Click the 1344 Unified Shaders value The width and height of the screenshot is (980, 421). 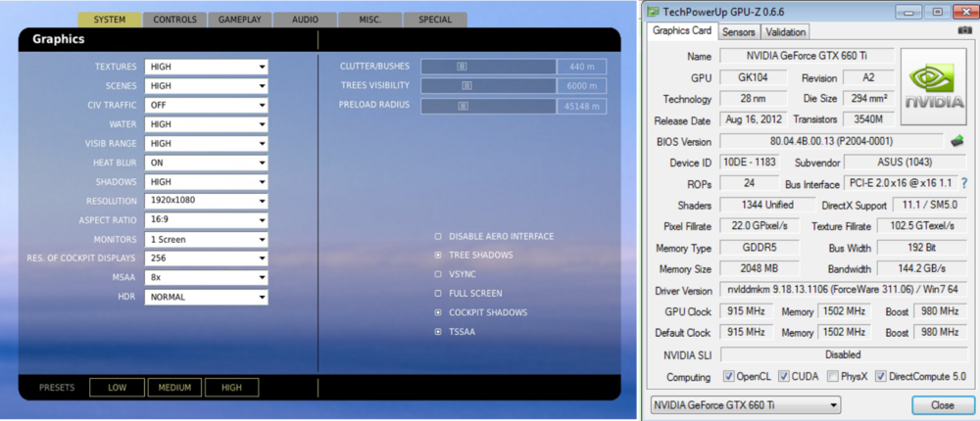click(767, 205)
